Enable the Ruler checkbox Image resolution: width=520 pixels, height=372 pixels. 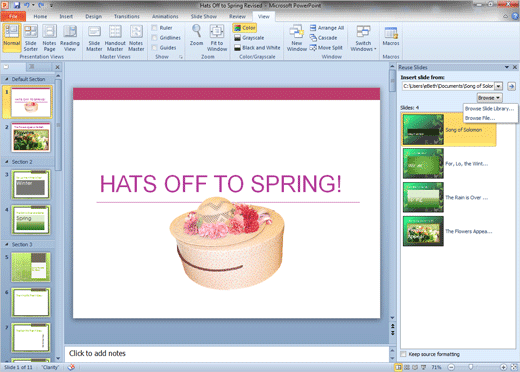154,28
